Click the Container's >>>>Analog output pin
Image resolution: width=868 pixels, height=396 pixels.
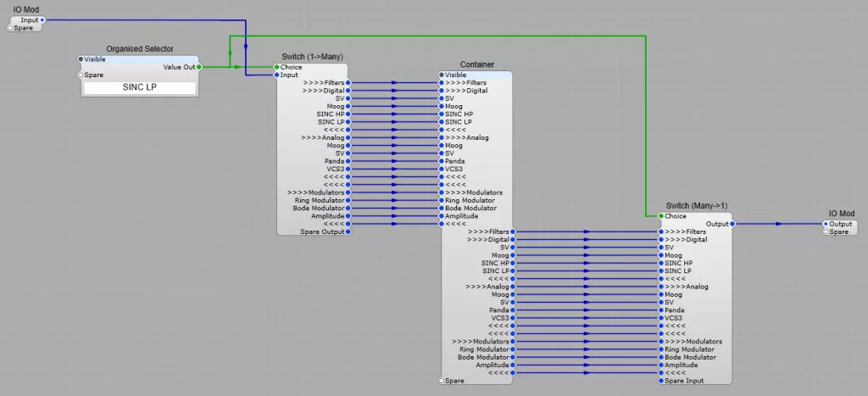tap(513, 287)
